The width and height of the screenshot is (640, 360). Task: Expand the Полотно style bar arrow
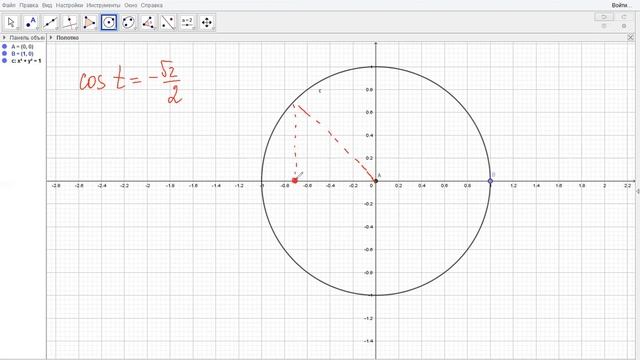click(51, 38)
